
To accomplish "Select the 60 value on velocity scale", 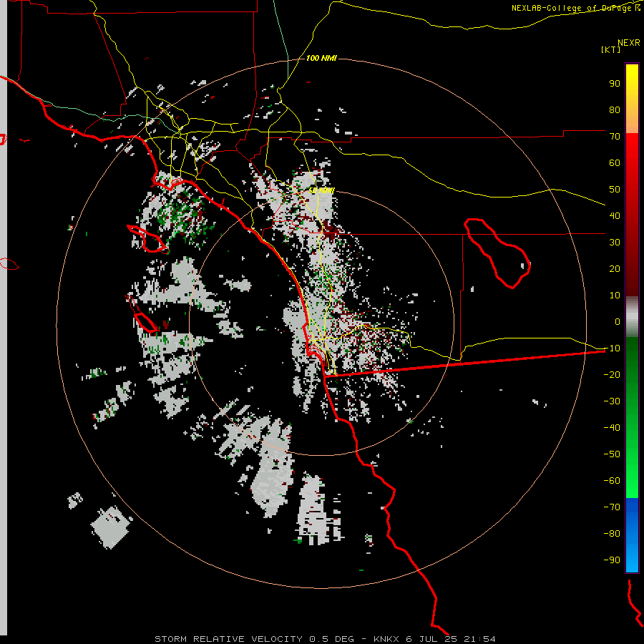I will tap(615, 162).
